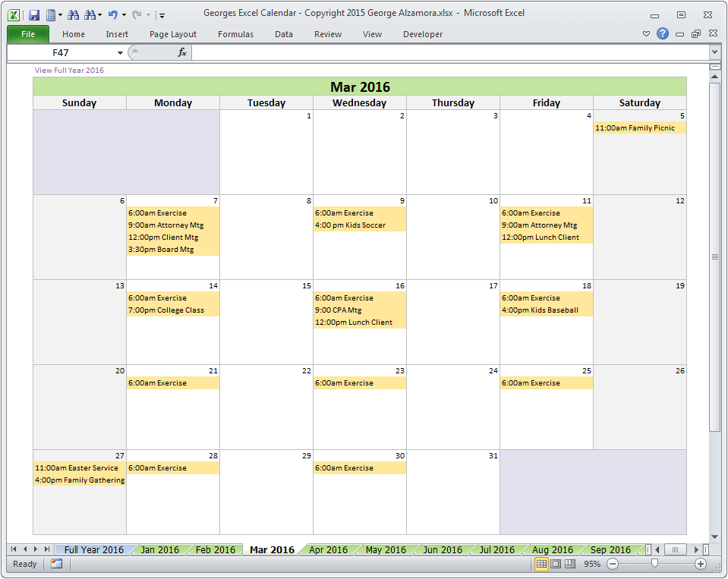Click the first binoculars Find icon
This screenshot has height=579, width=728.
[x=73, y=15]
